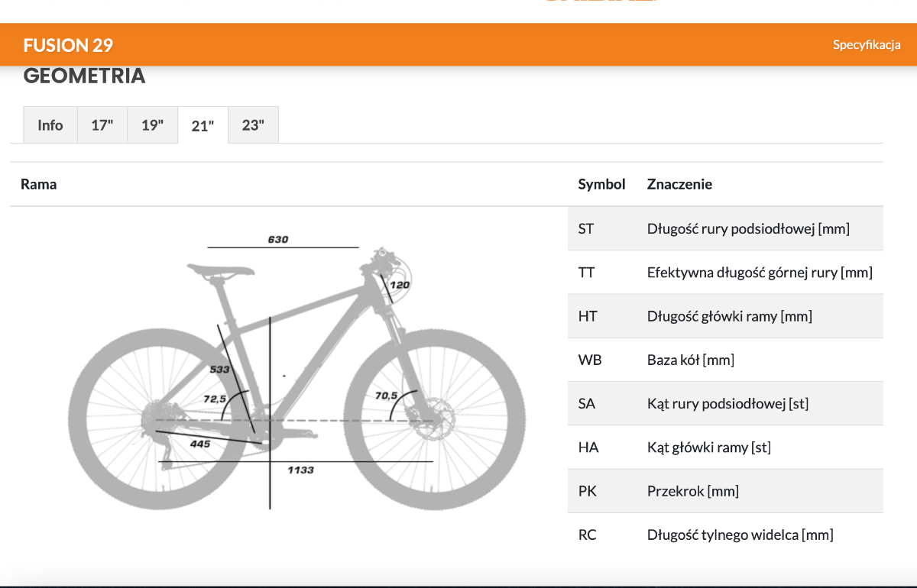Select the WB Baza kół row

coord(724,360)
